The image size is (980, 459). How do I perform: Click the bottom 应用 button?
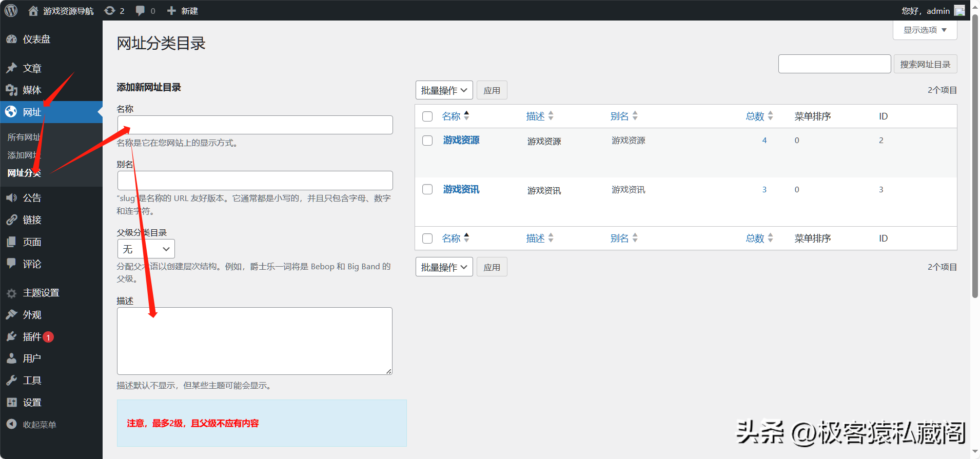(492, 267)
